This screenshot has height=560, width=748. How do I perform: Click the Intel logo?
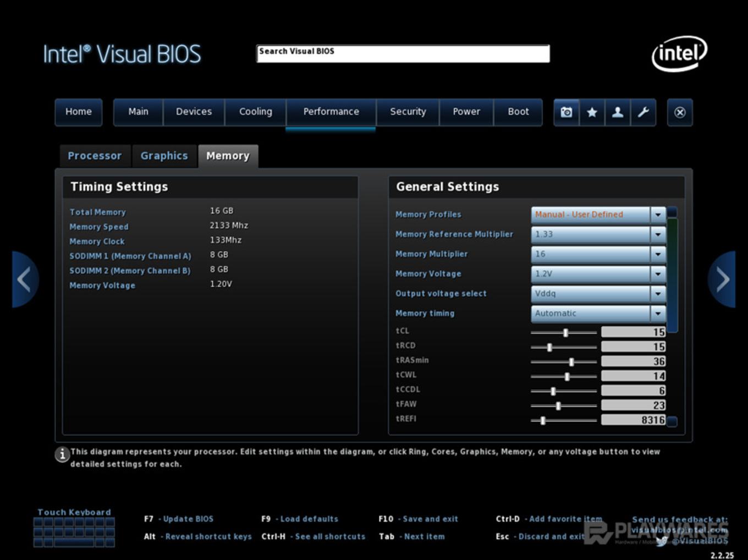pyautogui.click(x=679, y=53)
